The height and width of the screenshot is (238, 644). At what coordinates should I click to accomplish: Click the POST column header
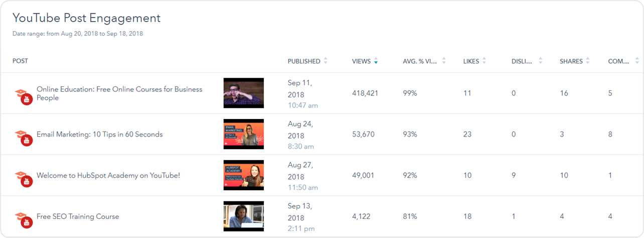click(20, 61)
